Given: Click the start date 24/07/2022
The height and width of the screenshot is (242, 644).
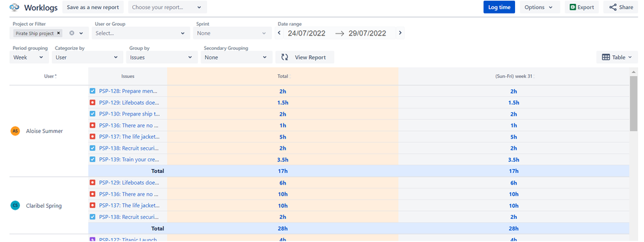Looking at the screenshot, I should click(307, 34).
